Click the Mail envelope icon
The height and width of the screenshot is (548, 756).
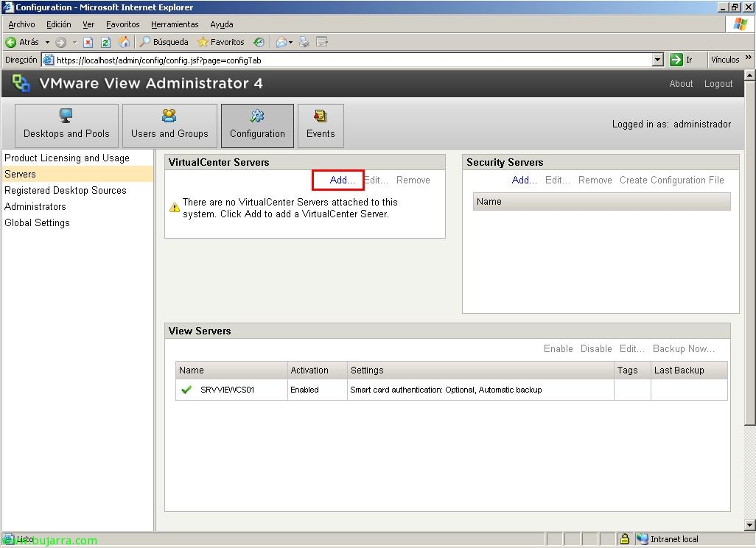tap(281, 43)
